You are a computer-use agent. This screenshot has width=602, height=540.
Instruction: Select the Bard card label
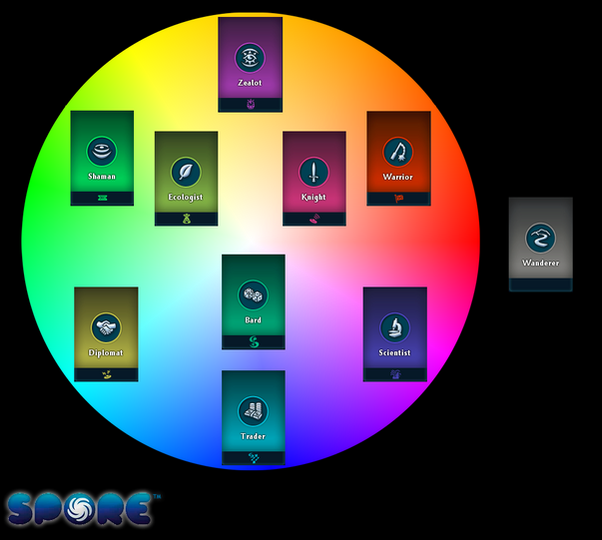coord(253,320)
